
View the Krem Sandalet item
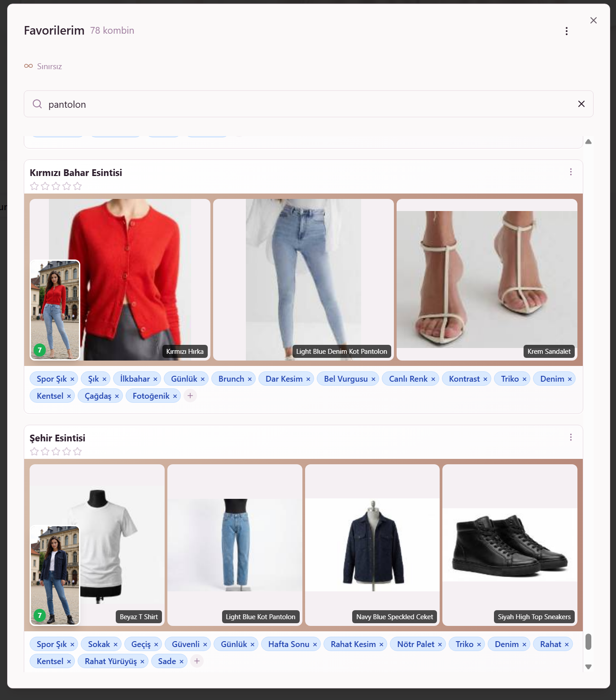(487, 280)
